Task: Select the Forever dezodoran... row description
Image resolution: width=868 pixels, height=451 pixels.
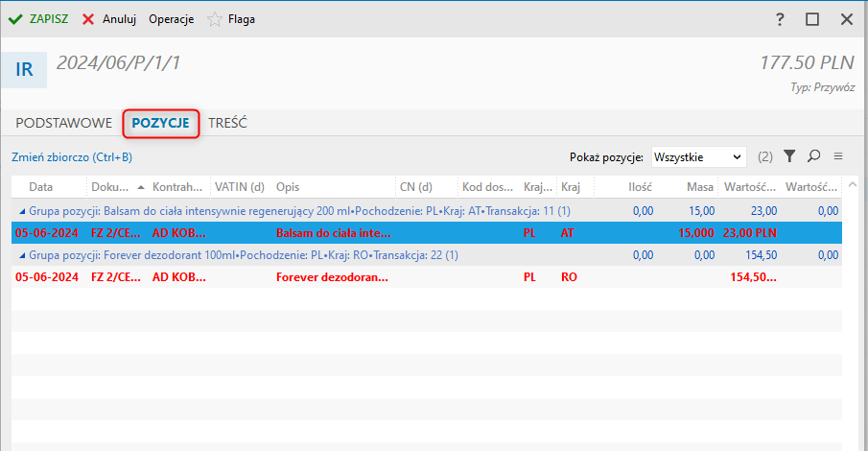Action: click(332, 277)
